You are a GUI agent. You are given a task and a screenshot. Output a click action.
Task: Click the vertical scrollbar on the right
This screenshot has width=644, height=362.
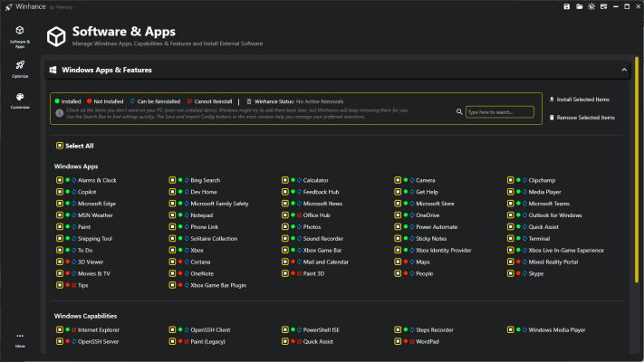click(637, 170)
